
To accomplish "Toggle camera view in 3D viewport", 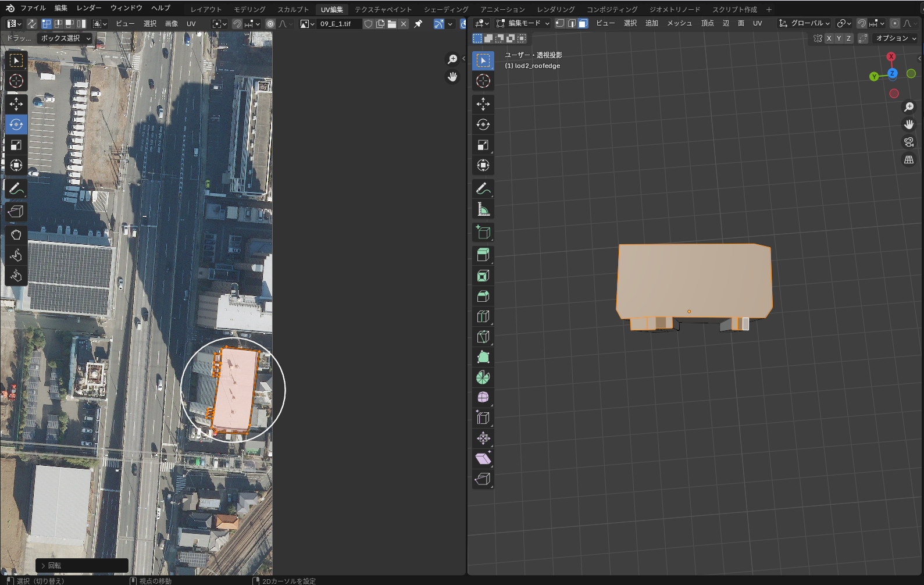I will point(909,142).
